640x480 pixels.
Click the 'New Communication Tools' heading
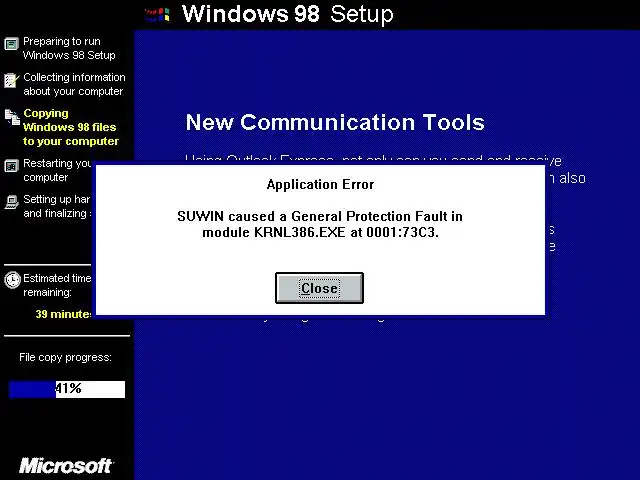[335, 122]
